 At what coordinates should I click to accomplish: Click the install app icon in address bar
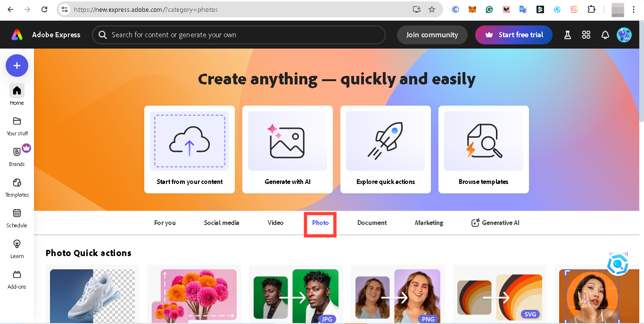[416, 9]
